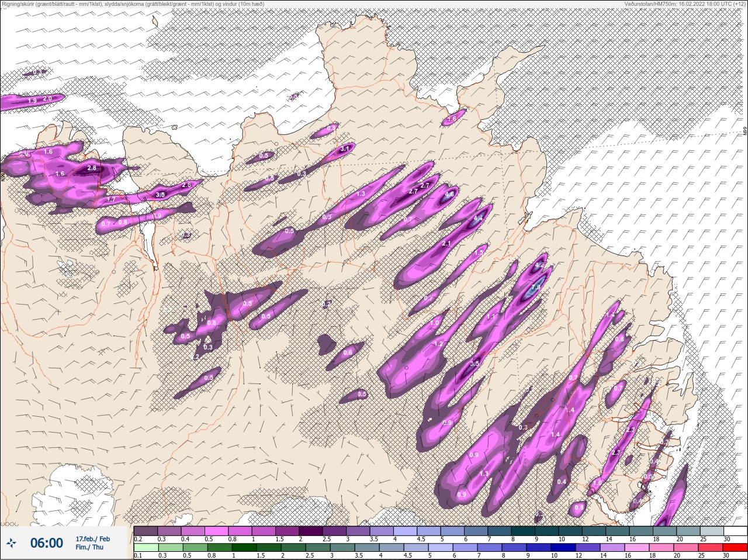The width and height of the screenshot is (748, 560).
Task: Click the "3.1" precipitation value on the map
Action: coord(345,148)
